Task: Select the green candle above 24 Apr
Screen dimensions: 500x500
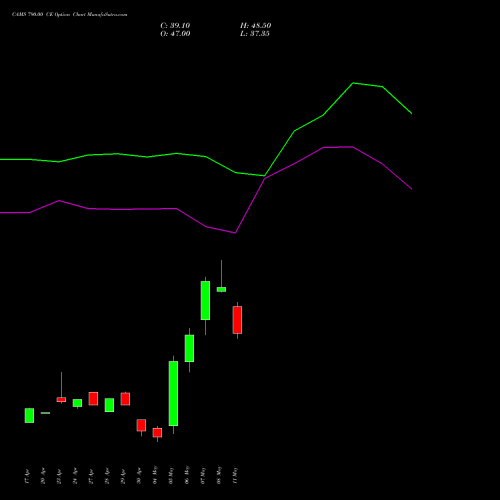Action: pyautogui.click(x=77, y=403)
